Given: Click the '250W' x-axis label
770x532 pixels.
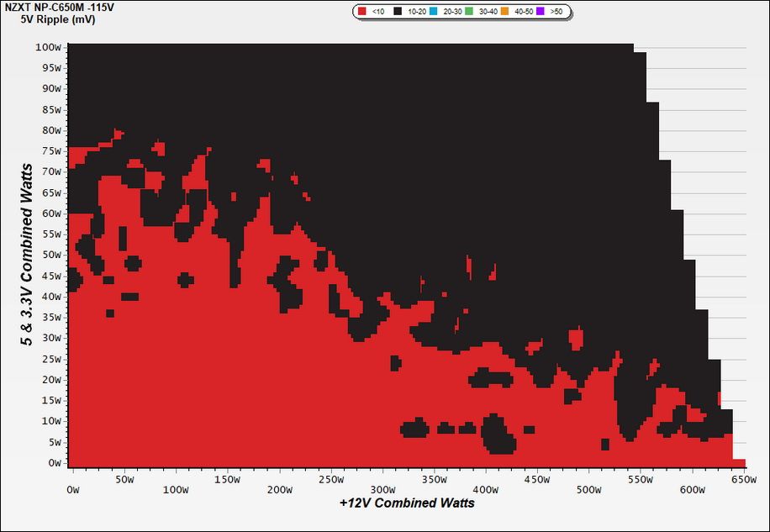Looking at the screenshot, I should pos(331,480).
